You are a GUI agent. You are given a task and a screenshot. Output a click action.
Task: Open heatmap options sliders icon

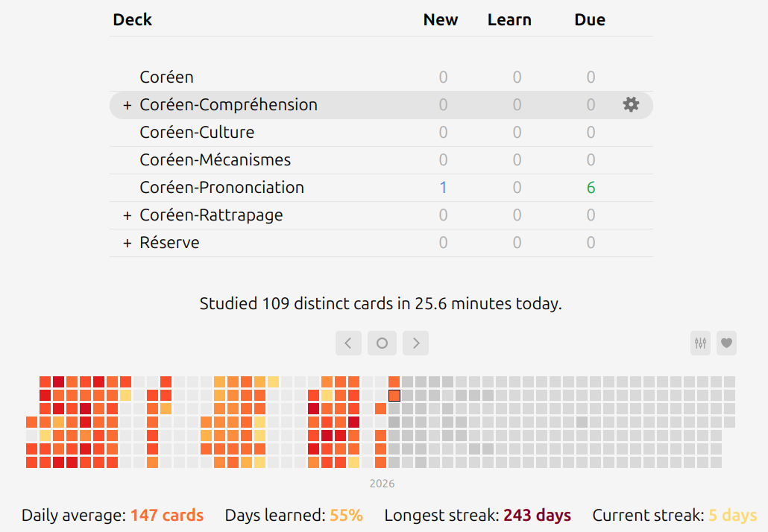tap(700, 343)
